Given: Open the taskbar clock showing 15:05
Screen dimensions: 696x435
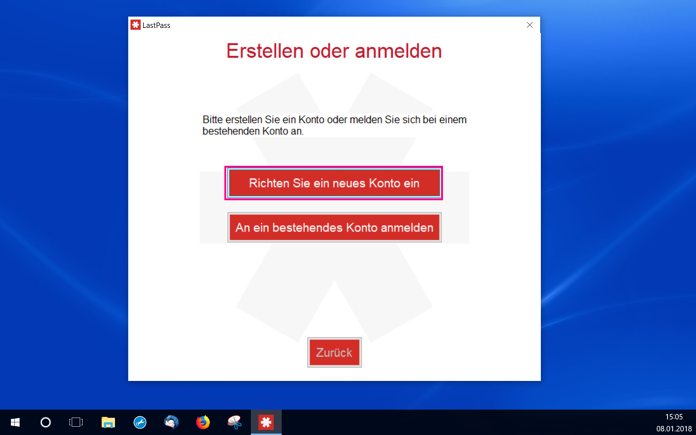Looking at the screenshot, I should coord(674,417).
